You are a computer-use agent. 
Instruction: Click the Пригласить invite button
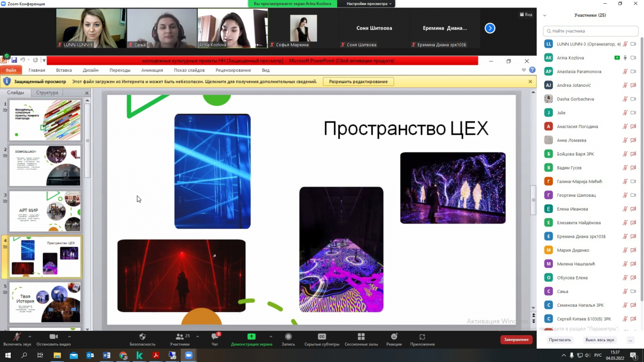coord(560,340)
